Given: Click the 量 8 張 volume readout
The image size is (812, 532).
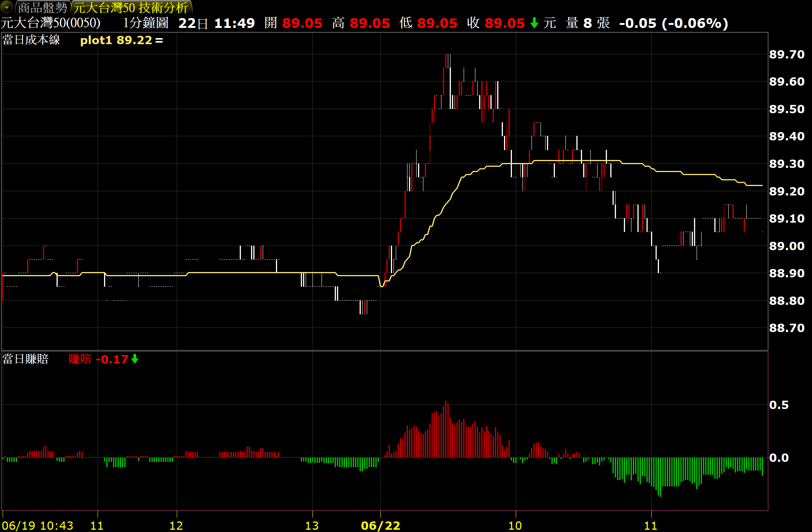Looking at the screenshot, I should (x=587, y=23).
